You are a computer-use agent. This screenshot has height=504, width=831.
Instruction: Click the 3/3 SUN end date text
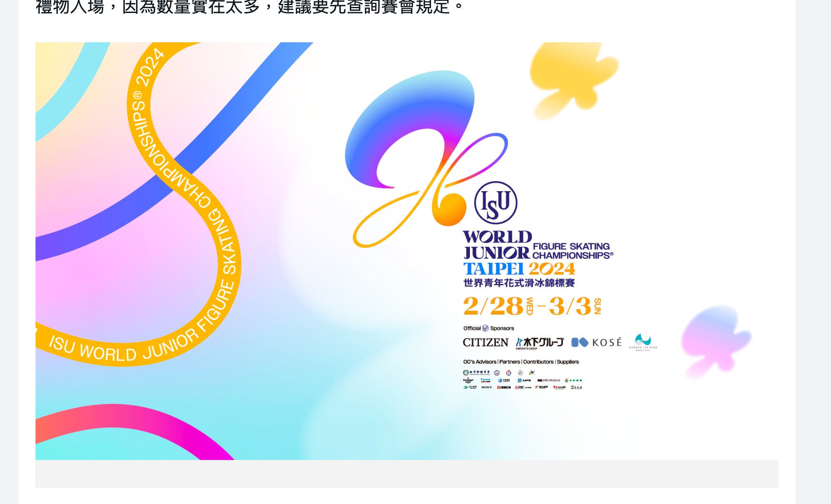tap(574, 306)
